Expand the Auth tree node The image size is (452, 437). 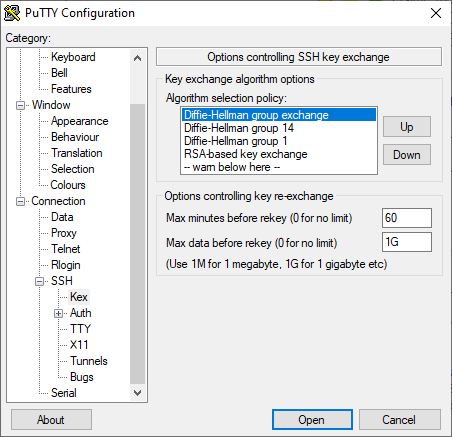pyautogui.click(x=58, y=314)
